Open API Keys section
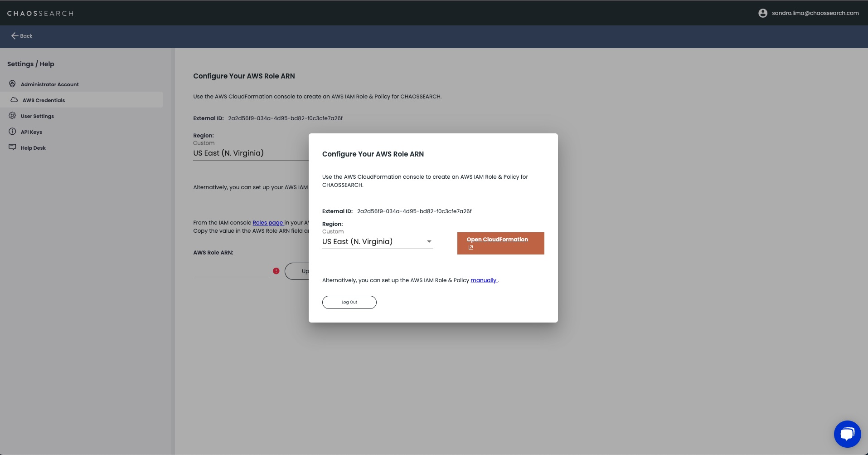 (x=31, y=132)
